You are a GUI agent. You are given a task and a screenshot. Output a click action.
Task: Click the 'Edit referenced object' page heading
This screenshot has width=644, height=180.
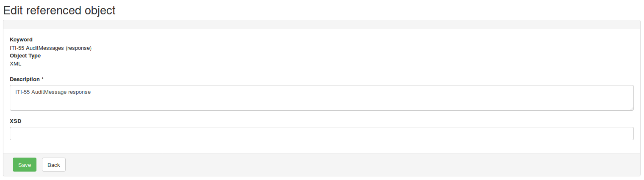click(x=59, y=10)
